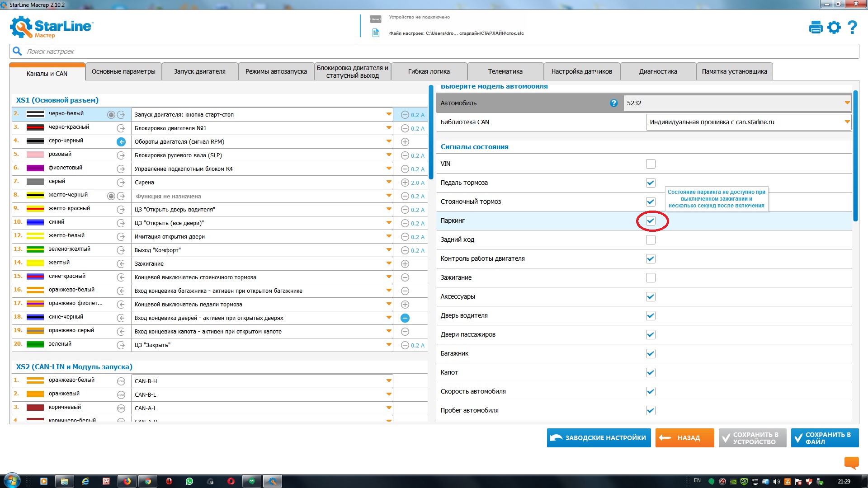Click the СОХРАНИТЬ В ФАЙЛ button
Viewport: 868px width, 488px height.
[x=825, y=438]
